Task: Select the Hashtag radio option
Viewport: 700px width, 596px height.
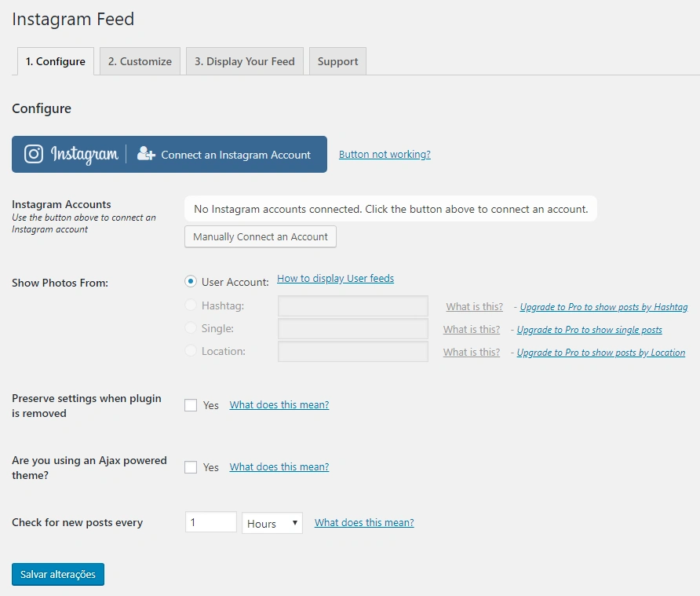Action: tap(191, 305)
